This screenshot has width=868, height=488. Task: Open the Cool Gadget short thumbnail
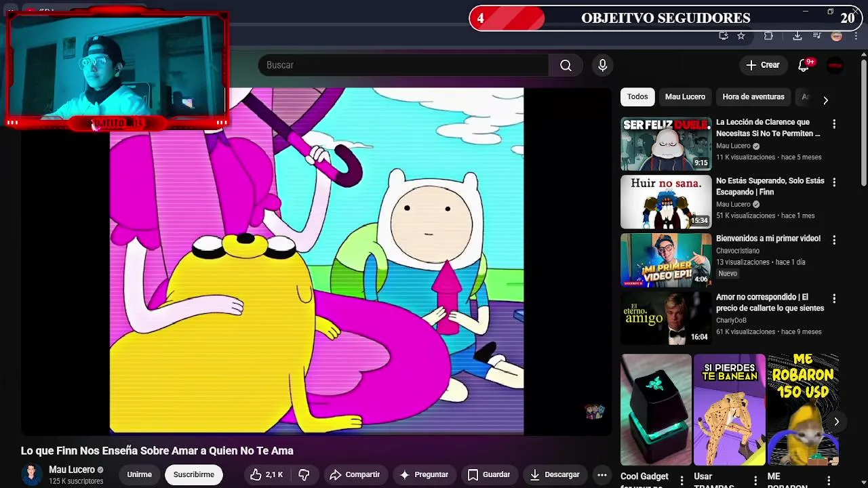(656, 409)
